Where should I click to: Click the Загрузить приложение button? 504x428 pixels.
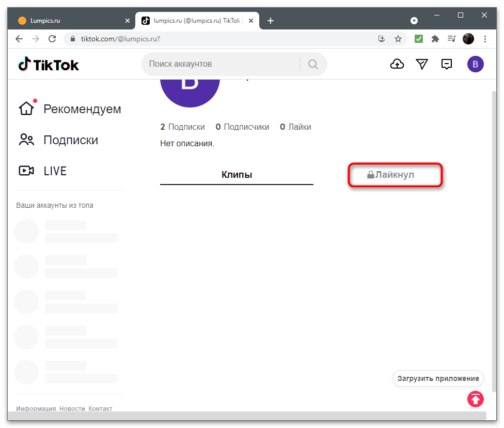tap(438, 378)
